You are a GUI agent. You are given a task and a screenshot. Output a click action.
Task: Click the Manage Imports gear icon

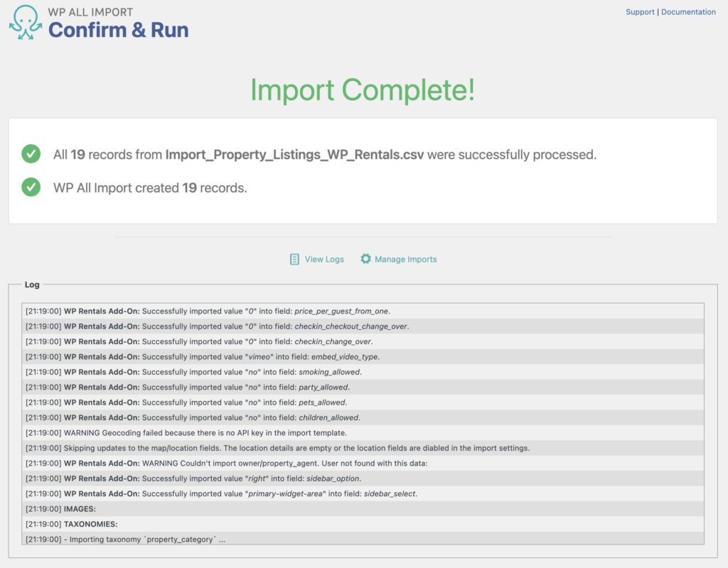(368, 259)
